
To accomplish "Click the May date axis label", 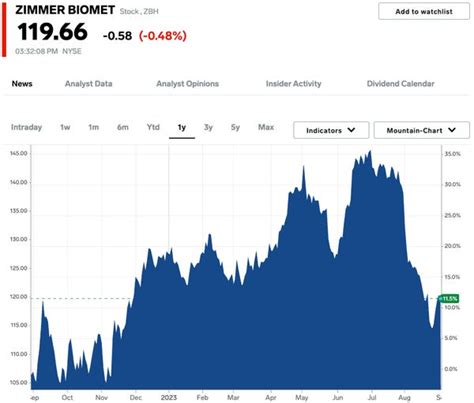I will point(302,398).
